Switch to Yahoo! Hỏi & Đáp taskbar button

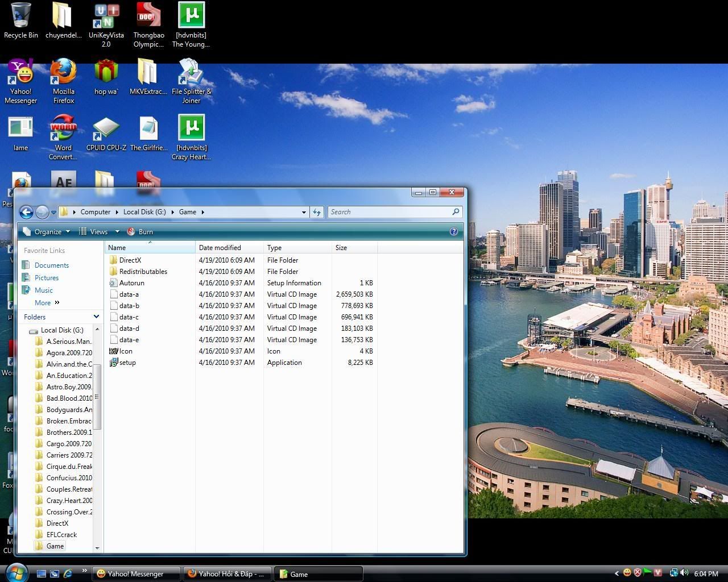coord(227,573)
